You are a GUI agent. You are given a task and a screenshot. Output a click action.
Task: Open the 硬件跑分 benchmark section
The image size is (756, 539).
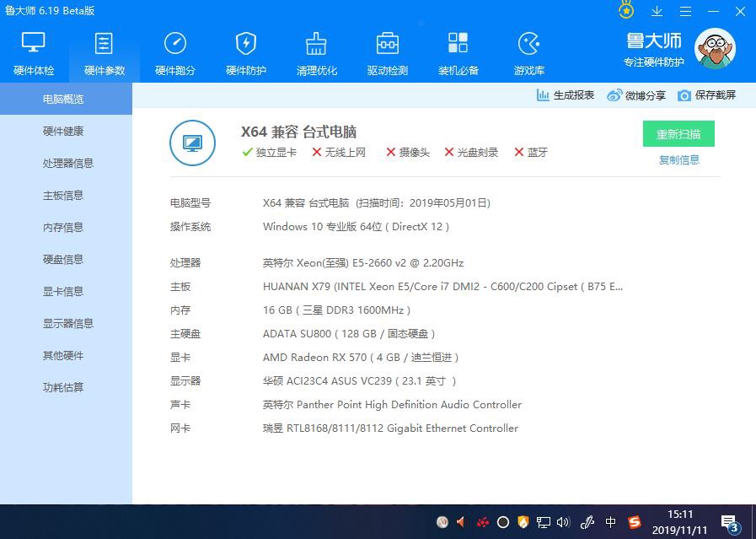point(175,54)
